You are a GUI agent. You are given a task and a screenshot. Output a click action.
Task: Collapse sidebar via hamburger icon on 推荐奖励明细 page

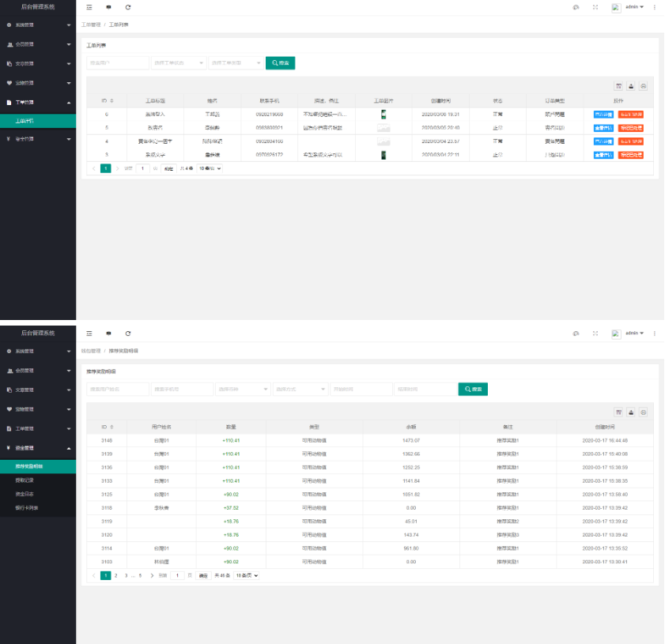pos(89,333)
